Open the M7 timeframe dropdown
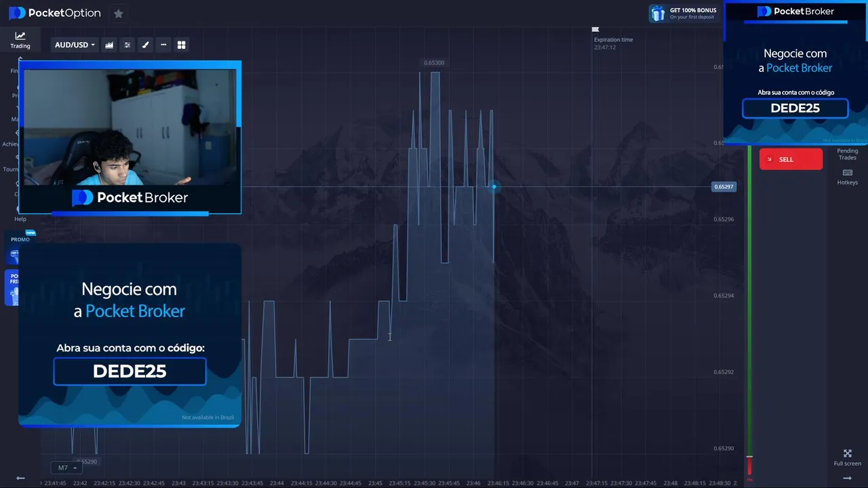868x488 pixels. click(66, 468)
